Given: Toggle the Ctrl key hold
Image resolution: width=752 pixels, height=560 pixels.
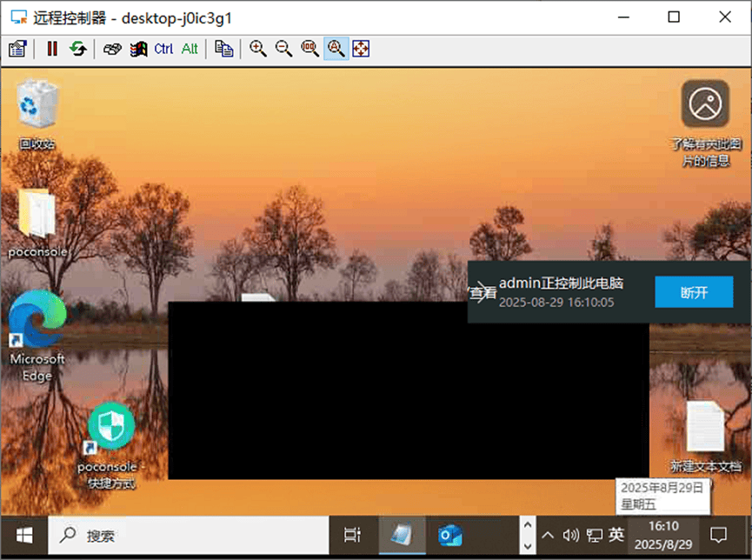Looking at the screenshot, I should click(x=163, y=49).
